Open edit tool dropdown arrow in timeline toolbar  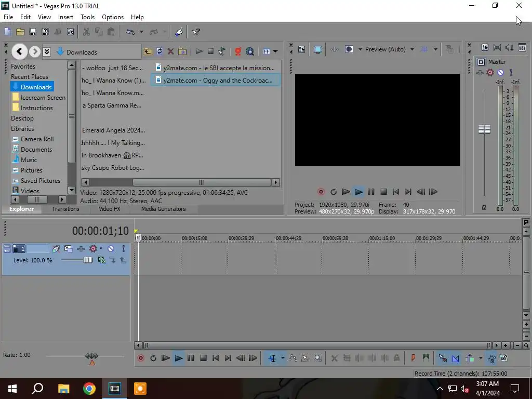(x=283, y=358)
